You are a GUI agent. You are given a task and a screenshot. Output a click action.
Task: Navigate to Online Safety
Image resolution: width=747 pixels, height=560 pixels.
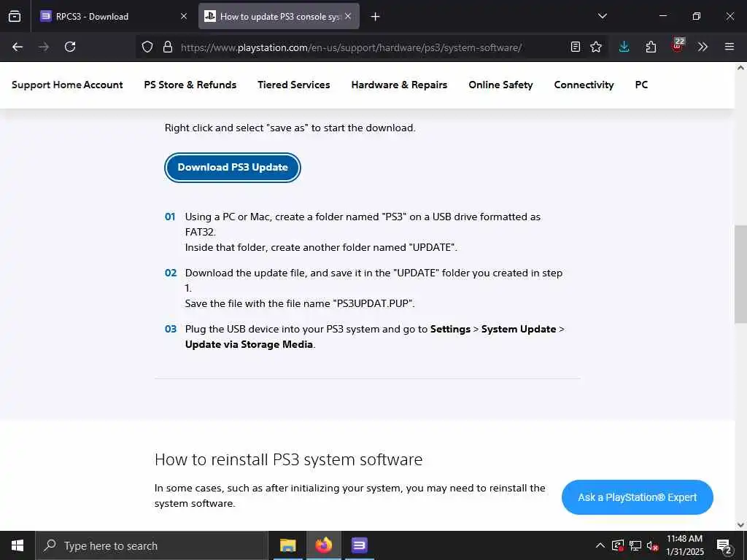[500, 85]
